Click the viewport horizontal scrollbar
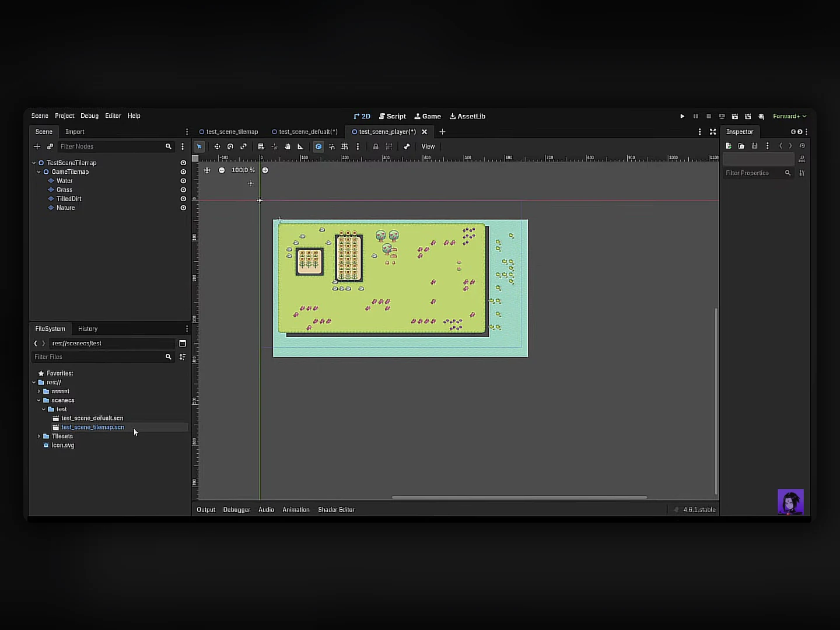840x630 pixels. point(519,498)
